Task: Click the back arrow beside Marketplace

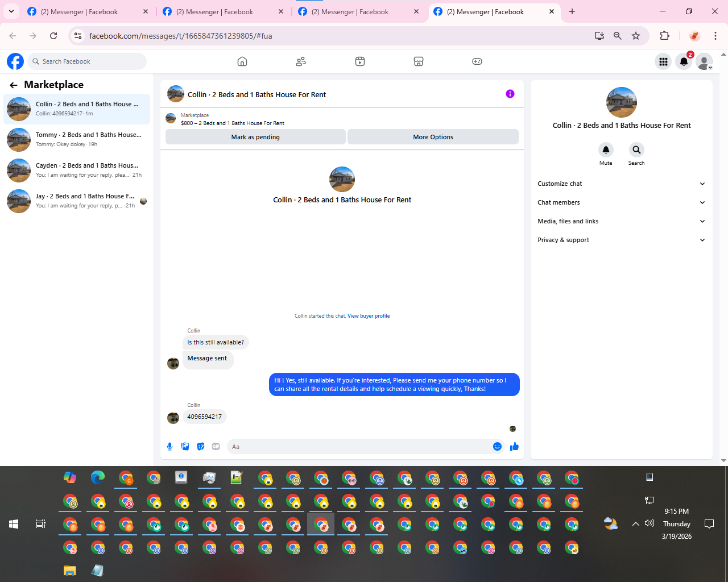Action: coord(14,85)
